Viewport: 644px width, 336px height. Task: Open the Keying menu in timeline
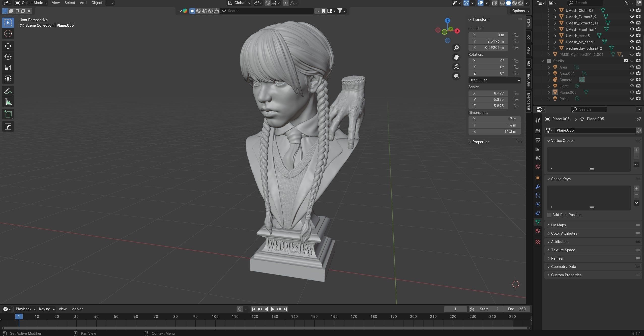click(47, 309)
